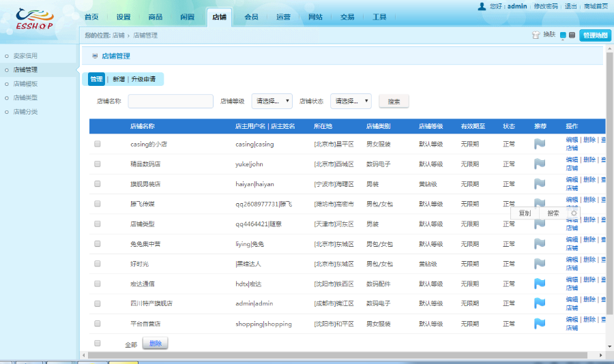Switch to the 升级申请 tab
The width and height of the screenshot is (614, 364).
pyautogui.click(x=143, y=79)
